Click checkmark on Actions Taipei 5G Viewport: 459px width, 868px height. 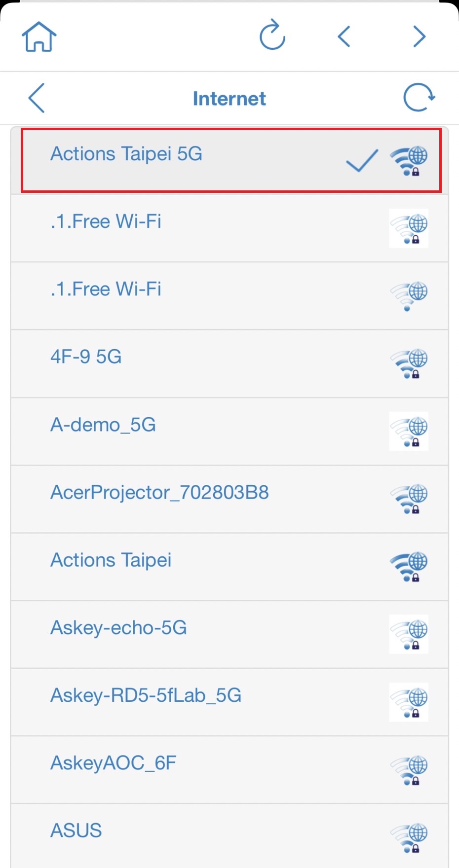point(362,161)
